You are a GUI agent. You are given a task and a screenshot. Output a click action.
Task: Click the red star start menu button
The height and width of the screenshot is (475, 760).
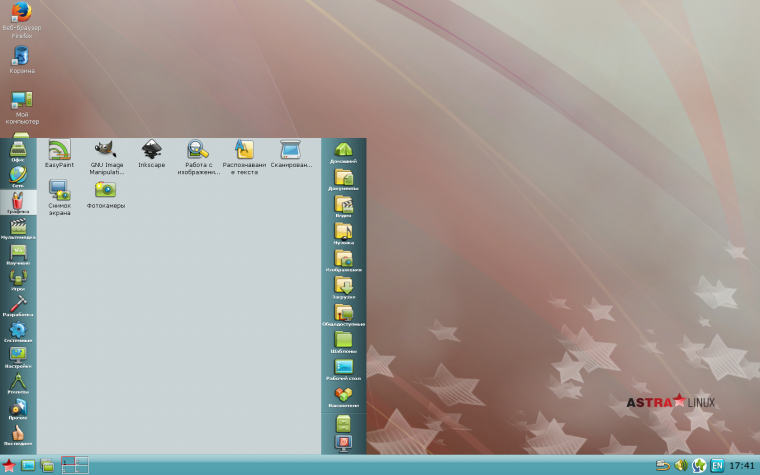pos(9,466)
